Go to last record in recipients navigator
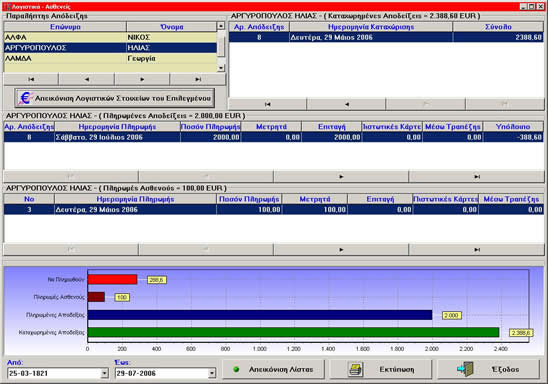548x384 pixels. pos(198,79)
